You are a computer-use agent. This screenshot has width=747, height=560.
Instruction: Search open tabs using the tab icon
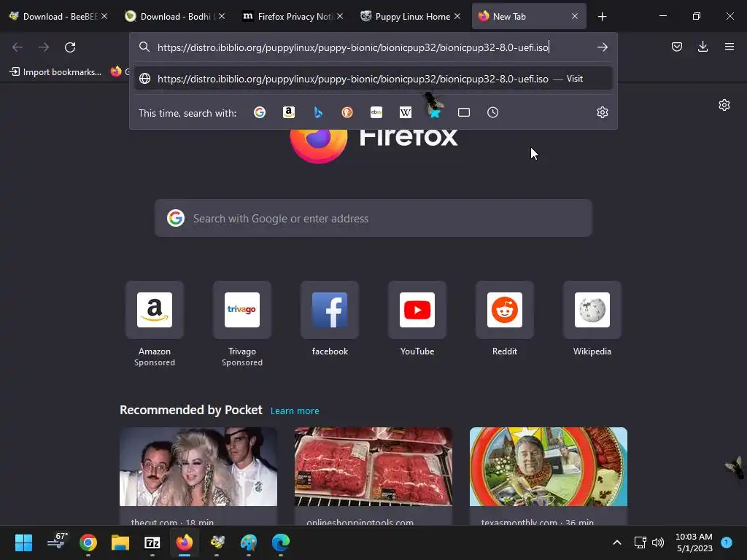(463, 112)
